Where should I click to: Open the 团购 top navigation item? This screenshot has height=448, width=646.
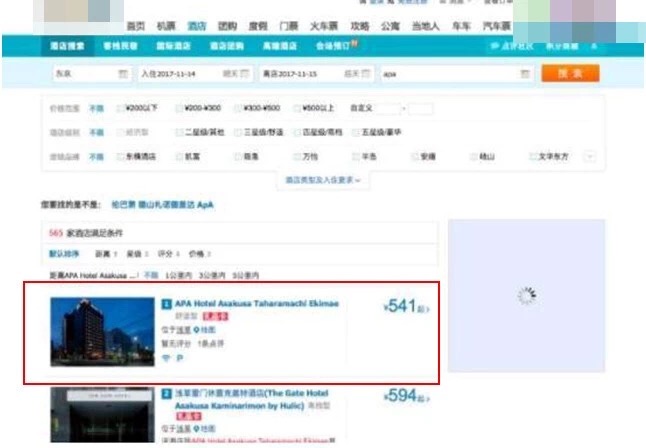coord(227,26)
